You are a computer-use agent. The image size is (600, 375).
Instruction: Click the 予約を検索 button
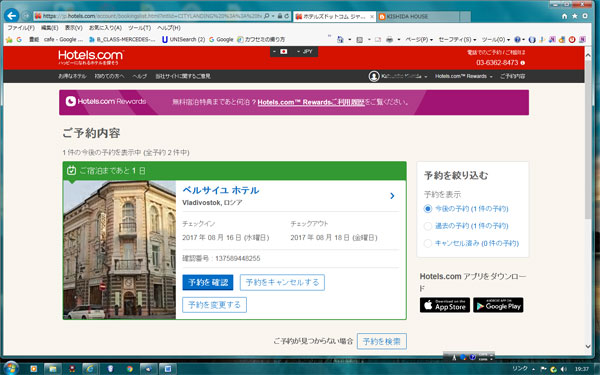[382, 341]
